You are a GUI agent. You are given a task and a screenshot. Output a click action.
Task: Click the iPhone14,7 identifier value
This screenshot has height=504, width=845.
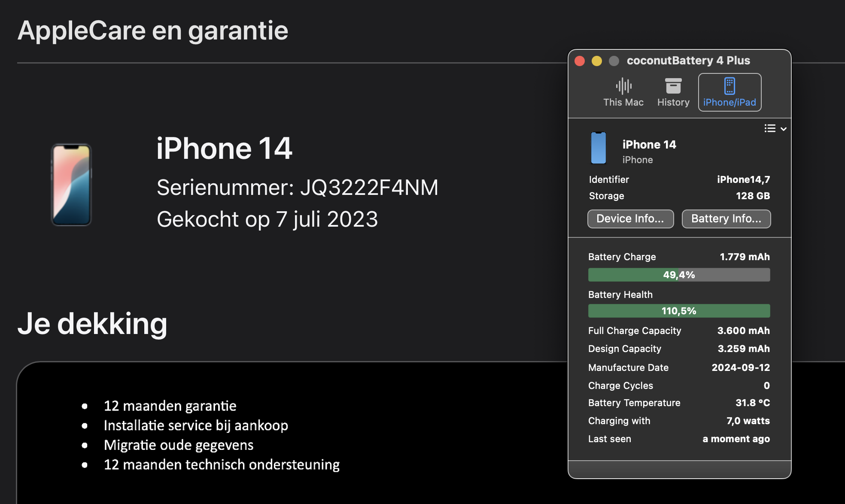coord(743,179)
